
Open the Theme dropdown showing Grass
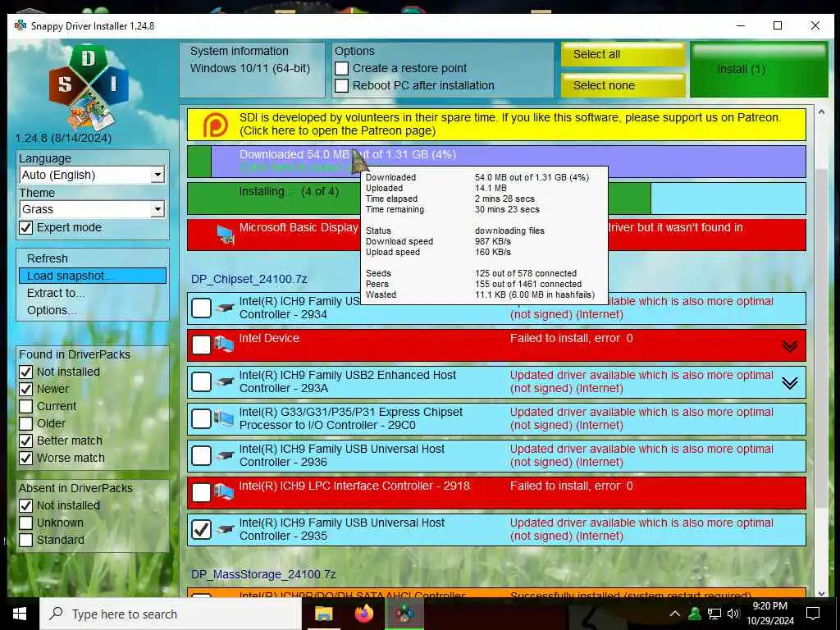(92, 209)
